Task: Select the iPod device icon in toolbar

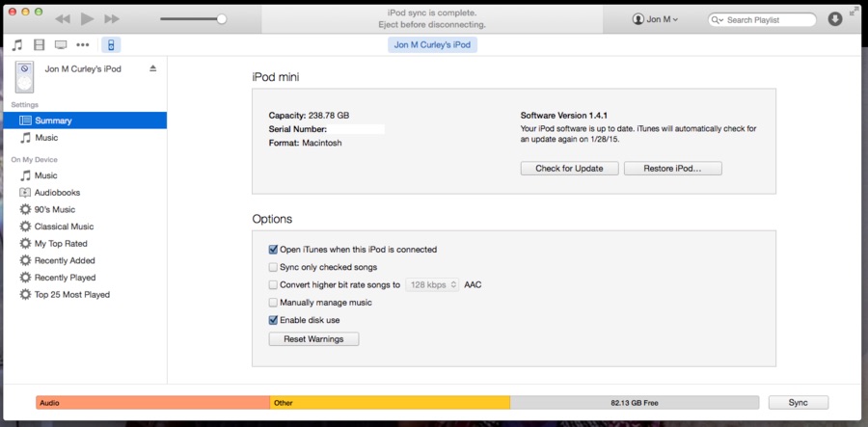Action: coord(111,44)
